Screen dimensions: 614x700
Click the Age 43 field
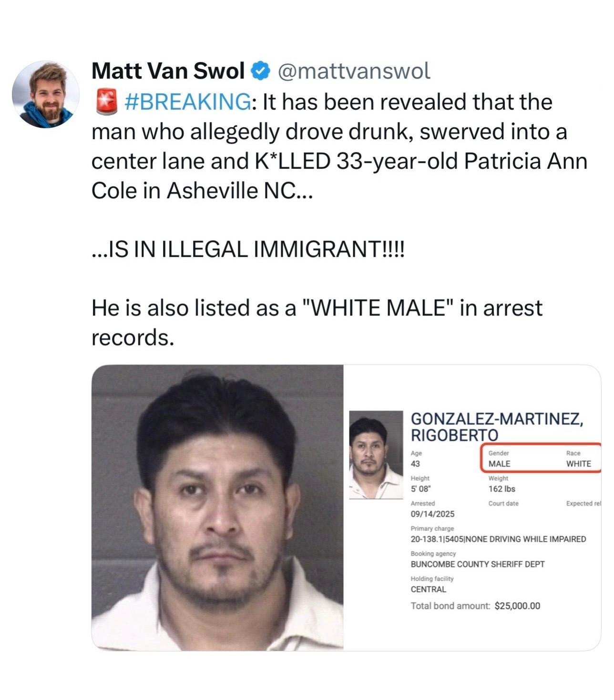416,458
